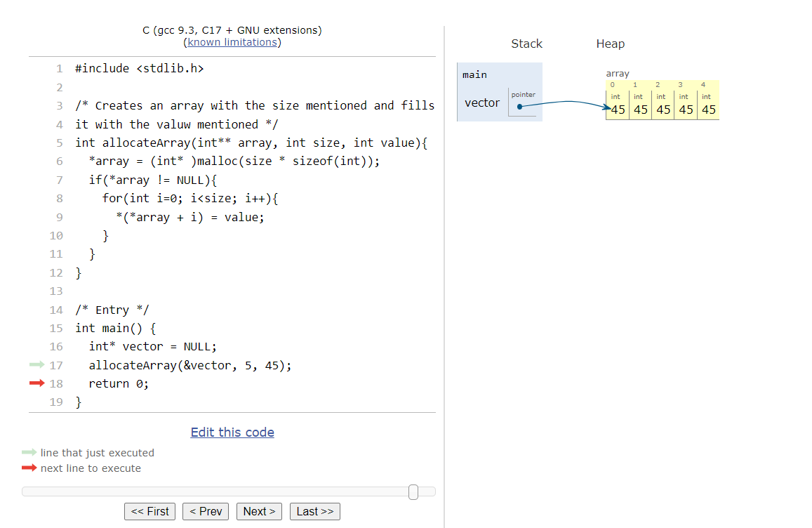The height and width of the screenshot is (528, 812).
Task: Select array element at index 0
Action: tap(618, 109)
